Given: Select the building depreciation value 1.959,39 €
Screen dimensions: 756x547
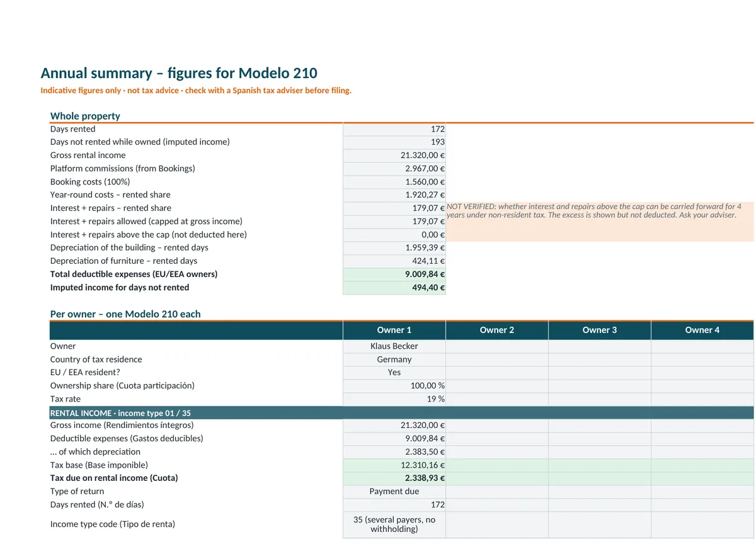Looking at the screenshot, I should (x=394, y=248).
